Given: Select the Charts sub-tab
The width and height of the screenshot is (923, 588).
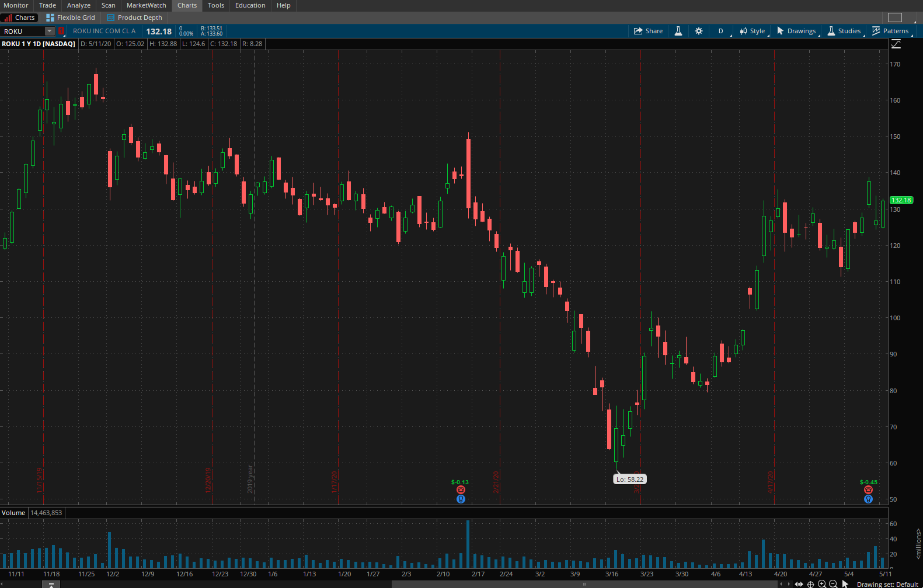Looking at the screenshot, I should (20, 17).
